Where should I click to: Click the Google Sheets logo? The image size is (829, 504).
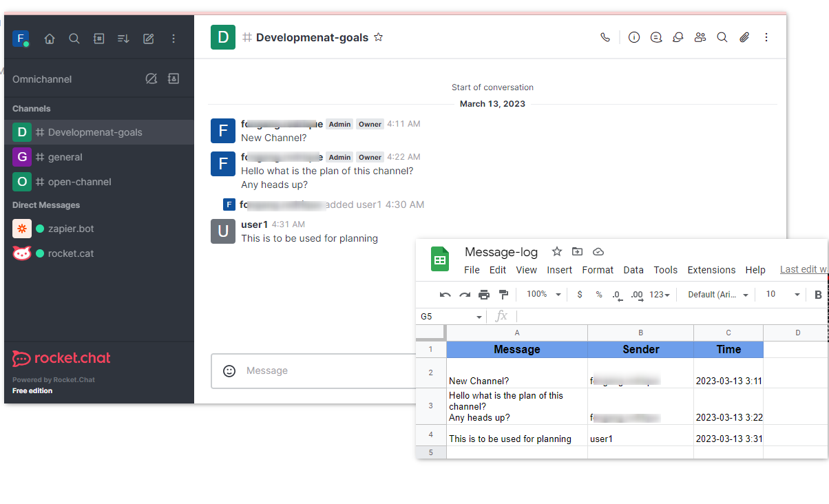click(440, 260)
